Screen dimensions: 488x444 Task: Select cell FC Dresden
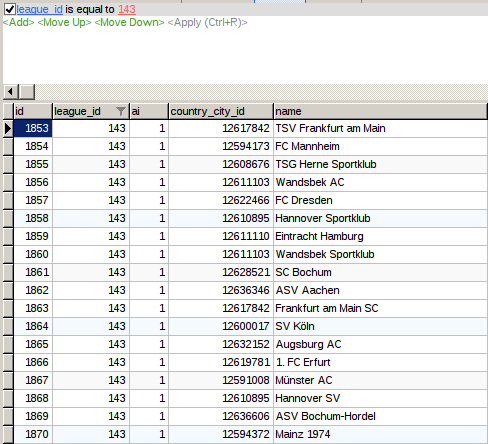click(x=380, y=200)
